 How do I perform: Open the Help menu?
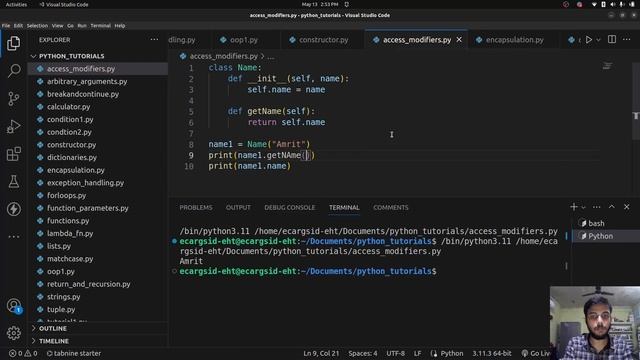120,26
